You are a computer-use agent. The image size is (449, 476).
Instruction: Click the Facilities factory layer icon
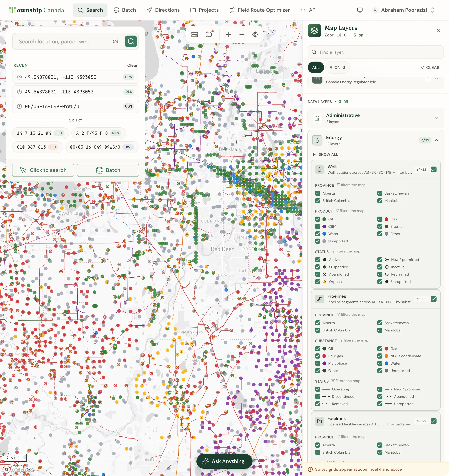[x=319, y=421]
